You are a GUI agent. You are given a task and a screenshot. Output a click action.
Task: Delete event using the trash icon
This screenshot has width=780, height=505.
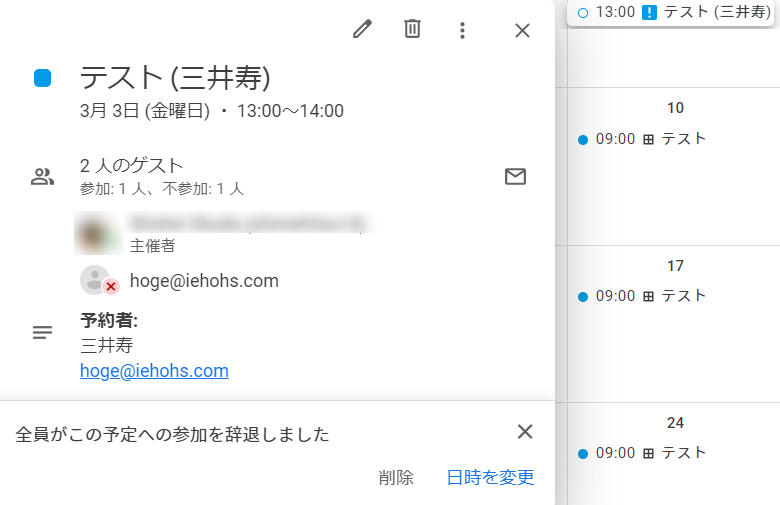point(412,29)
